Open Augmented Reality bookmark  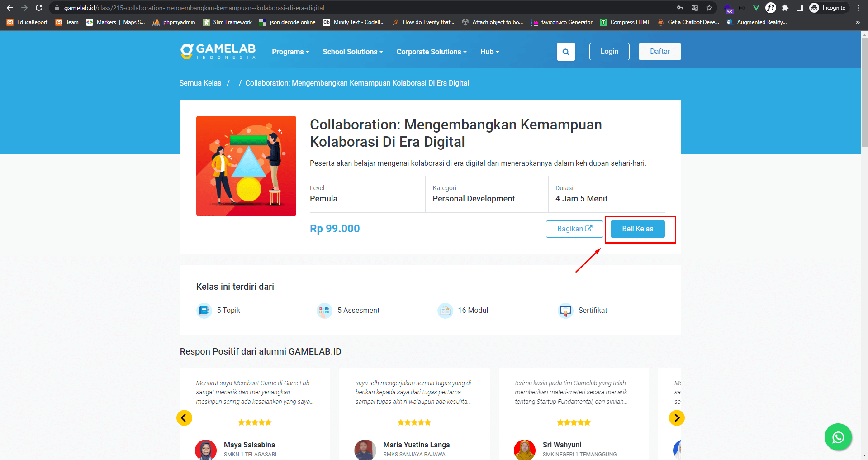(x=757, y=22)
